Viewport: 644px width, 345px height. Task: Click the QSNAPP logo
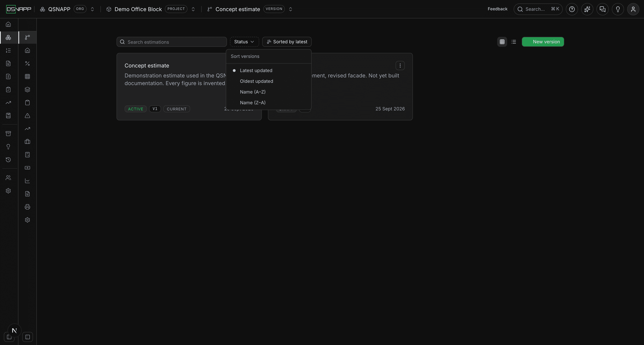(19, 9)
